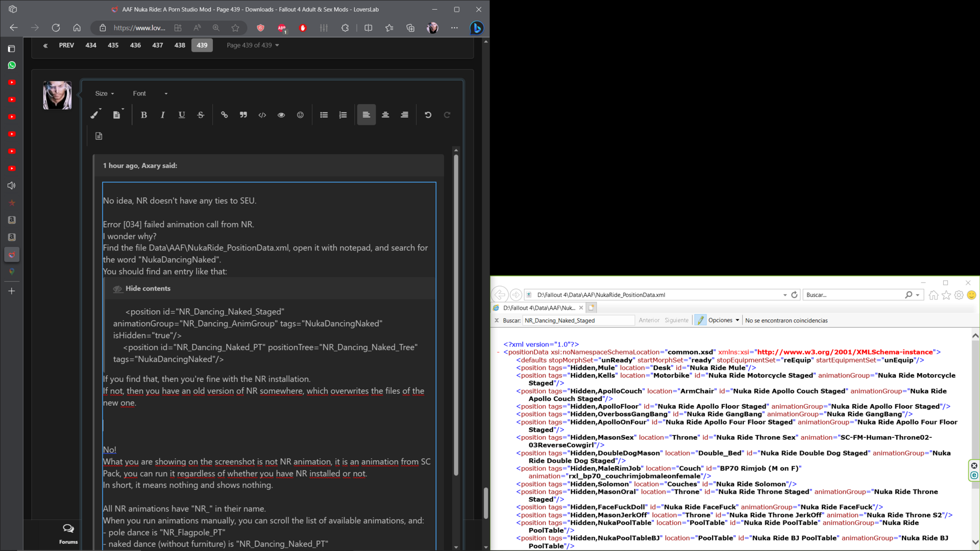Select the NukaRide_PositionData.xml tab in Internet Explorer

tap(539, 308)
